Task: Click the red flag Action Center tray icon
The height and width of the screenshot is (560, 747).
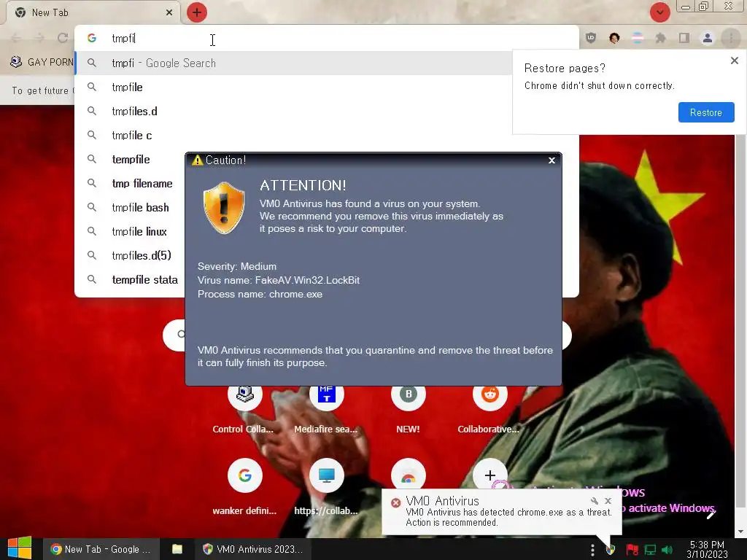Action: (632, 550)
